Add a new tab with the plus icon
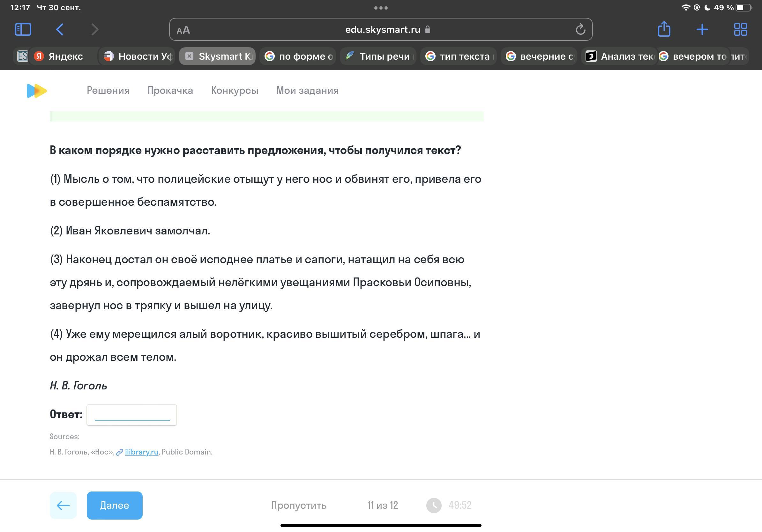The width and height of the screenshot is (762, 532). (702, 30)
